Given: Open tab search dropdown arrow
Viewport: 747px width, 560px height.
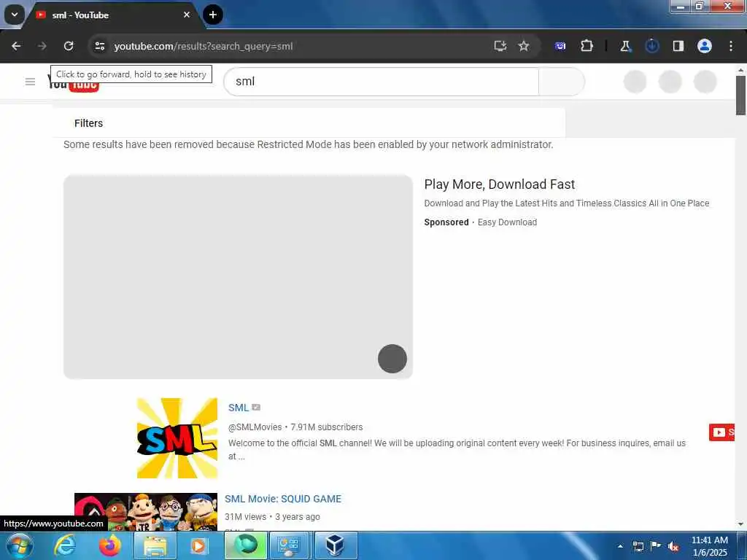Looking at the screenshot, I should 15,15.
